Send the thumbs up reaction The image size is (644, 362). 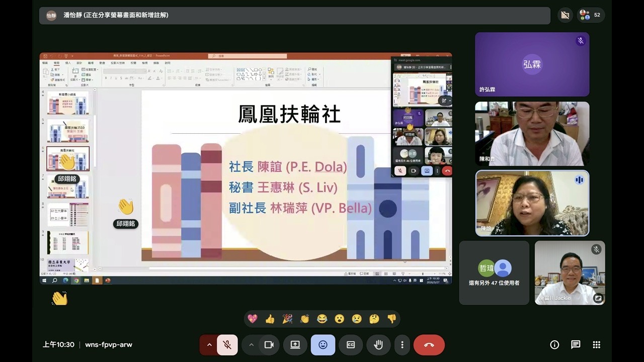(x=270, y=319)
